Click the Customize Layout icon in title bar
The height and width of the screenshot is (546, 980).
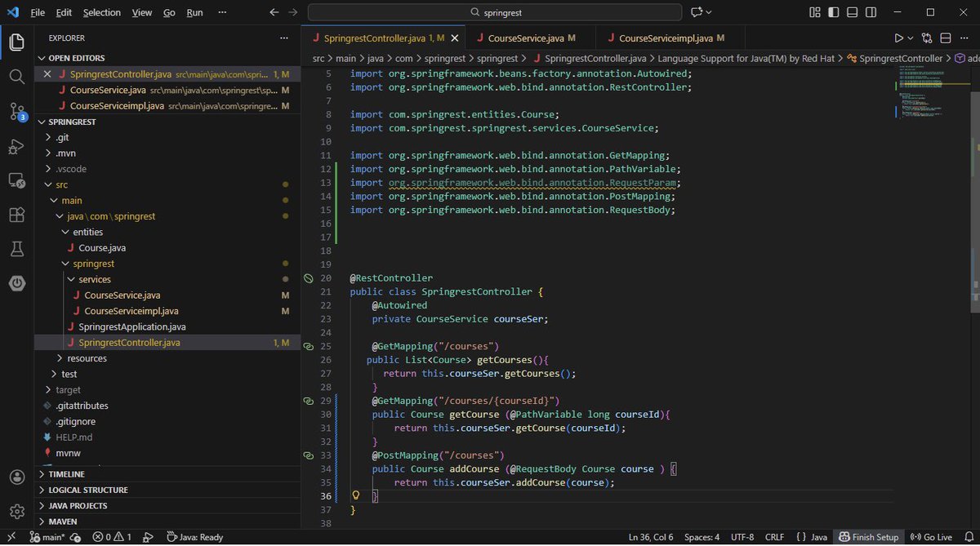(814, 12)
